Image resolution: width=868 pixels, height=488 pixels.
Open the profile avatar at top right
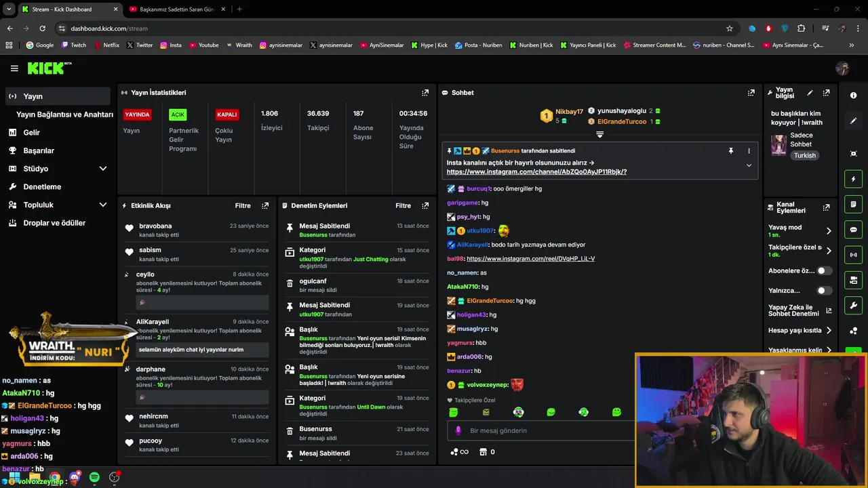(842, 68)
